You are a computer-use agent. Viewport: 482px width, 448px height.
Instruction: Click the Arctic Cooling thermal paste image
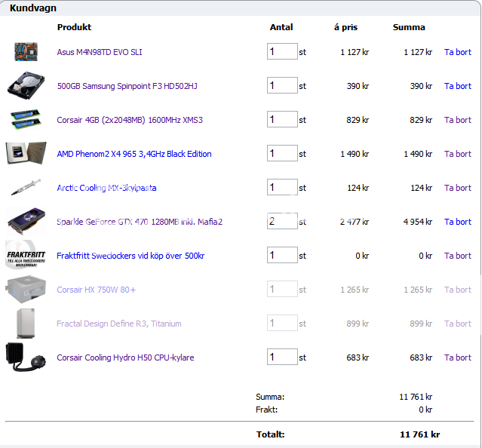click(x=25, y=187)
